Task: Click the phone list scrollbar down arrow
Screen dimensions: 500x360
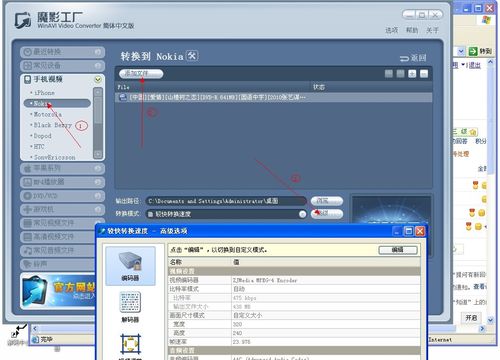Action: pos(98,154)
